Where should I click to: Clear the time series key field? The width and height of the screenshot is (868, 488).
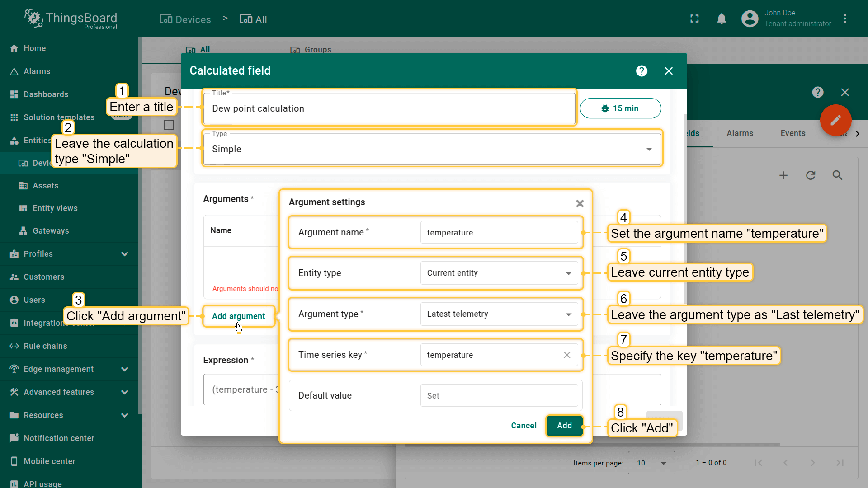pos(566,355)
